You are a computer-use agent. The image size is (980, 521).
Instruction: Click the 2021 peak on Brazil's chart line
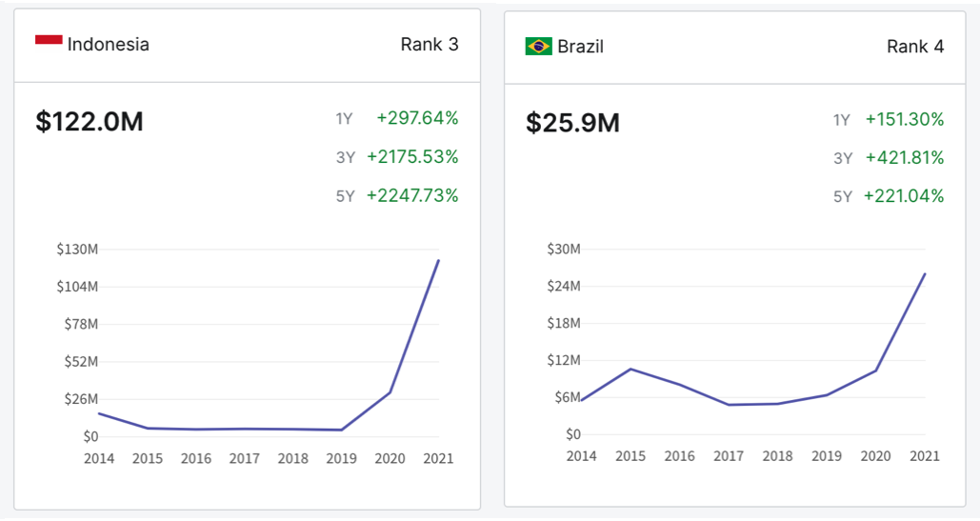click(925, 274)
